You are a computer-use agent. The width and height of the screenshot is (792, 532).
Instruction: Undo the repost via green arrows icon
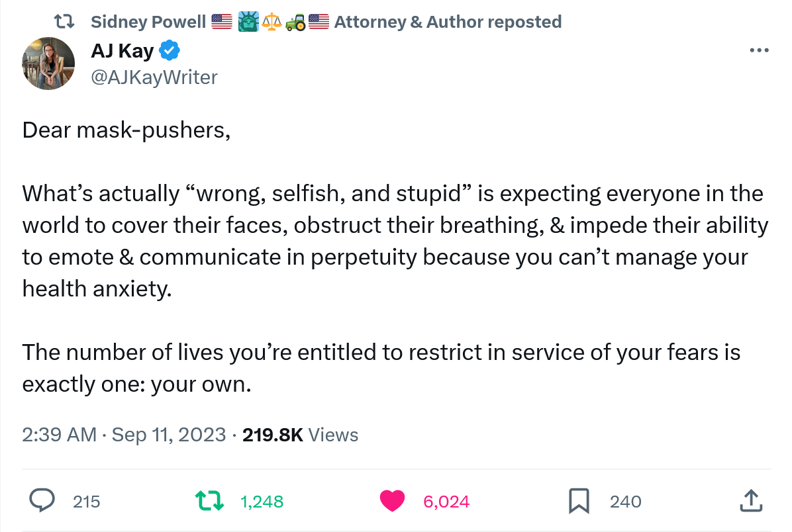[x=211, y=501]
